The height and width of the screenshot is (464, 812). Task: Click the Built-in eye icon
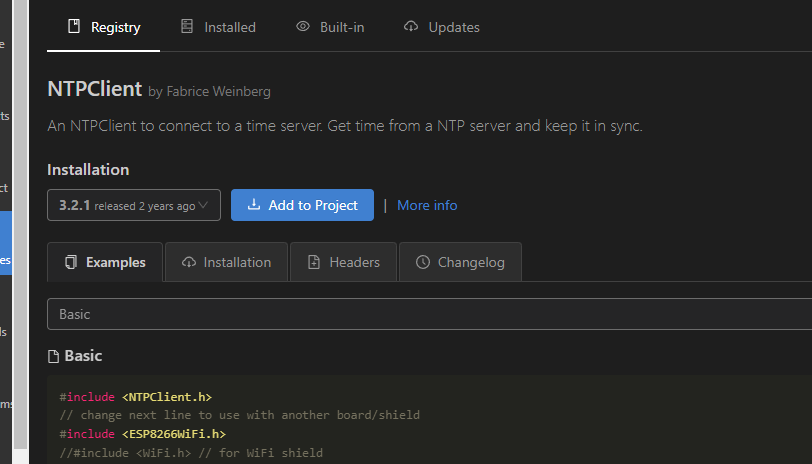click(x=303, y=26)
